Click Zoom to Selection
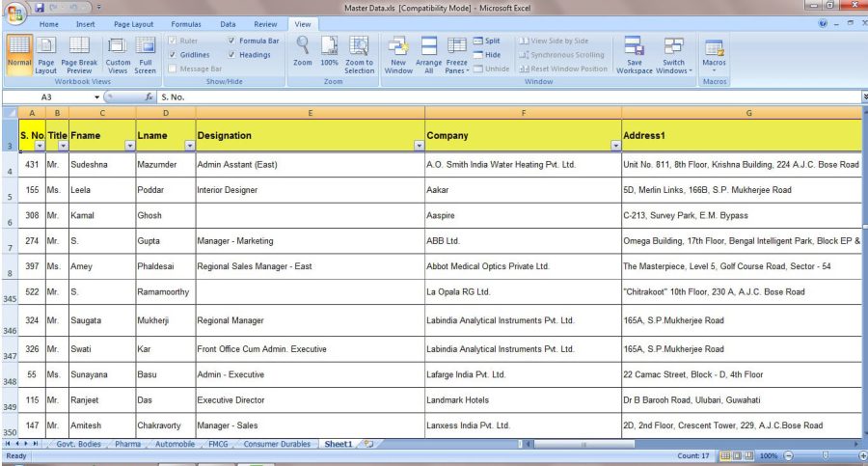This screenshot has width=868, height=466. pos(360,55)
